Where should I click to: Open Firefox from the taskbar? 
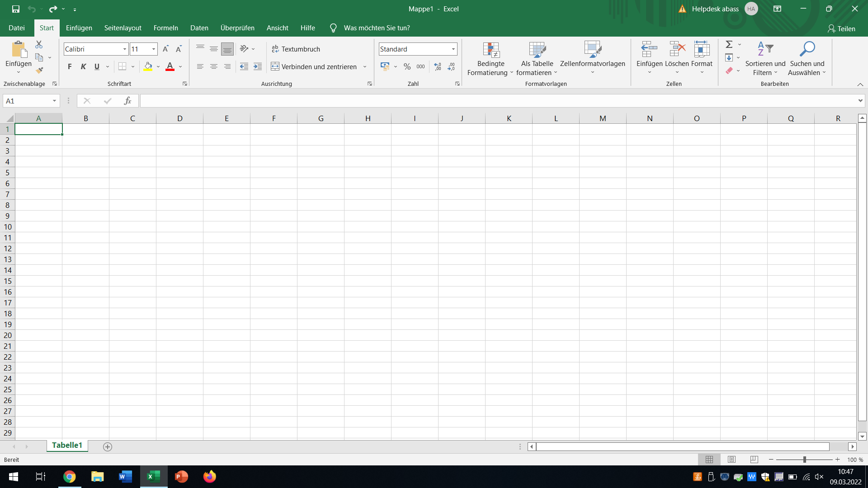point(209,477)
